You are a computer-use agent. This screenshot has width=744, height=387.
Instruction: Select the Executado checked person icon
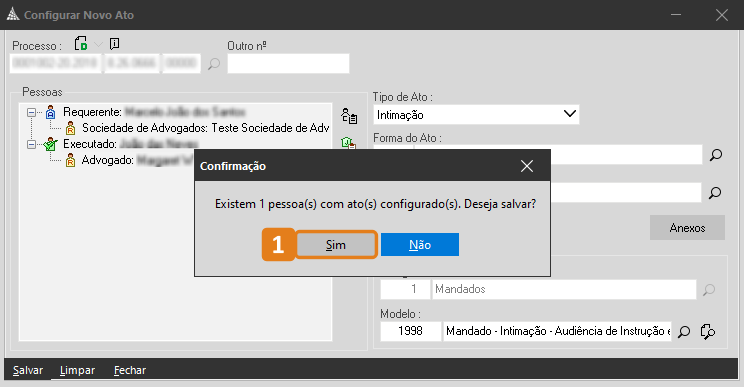(x=50, y=144)
